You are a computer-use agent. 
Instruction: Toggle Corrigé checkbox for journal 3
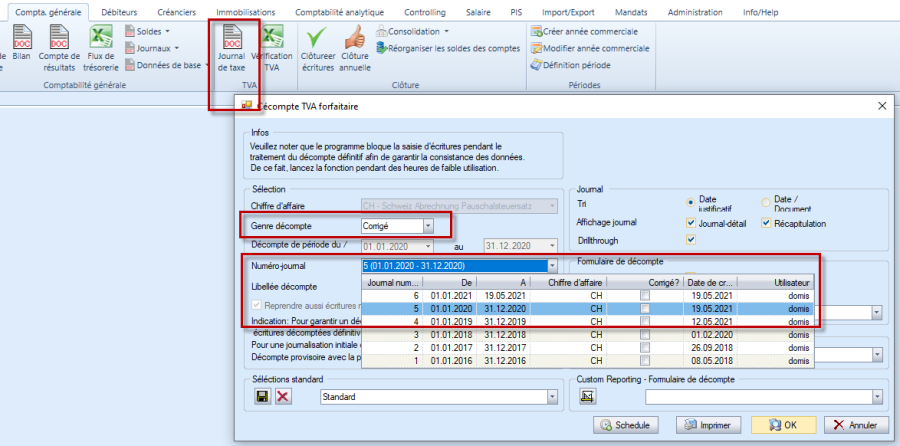pyautogui.click(x=645, y=334)
